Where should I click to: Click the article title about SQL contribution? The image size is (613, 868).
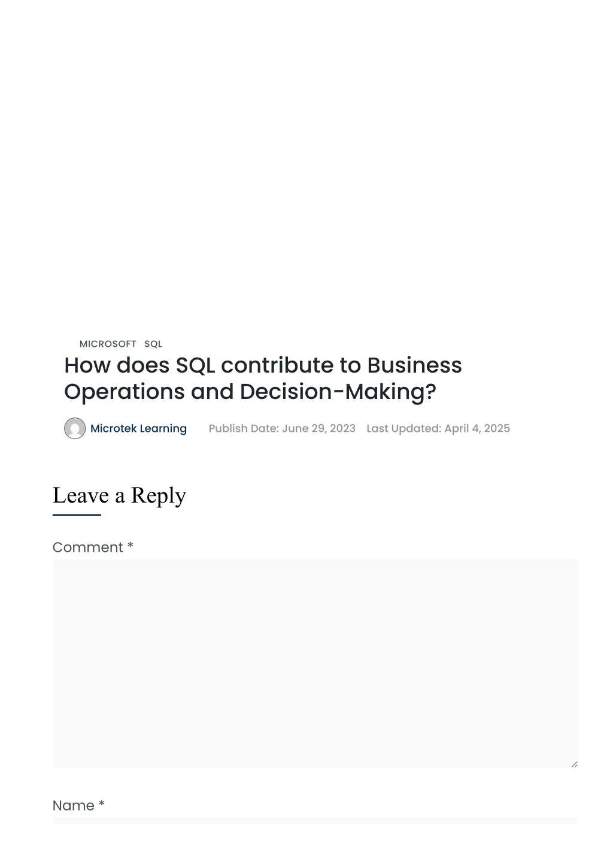point(263,378)
